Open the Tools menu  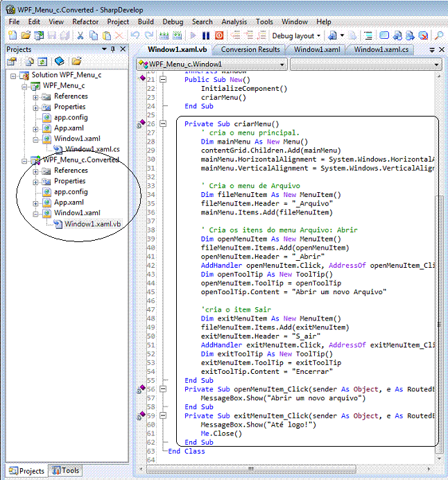click(264, 22)
